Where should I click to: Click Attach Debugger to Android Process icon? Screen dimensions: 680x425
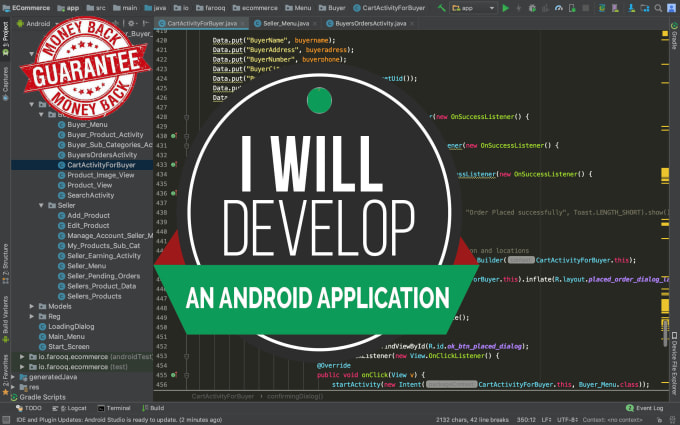coord(572,8)
